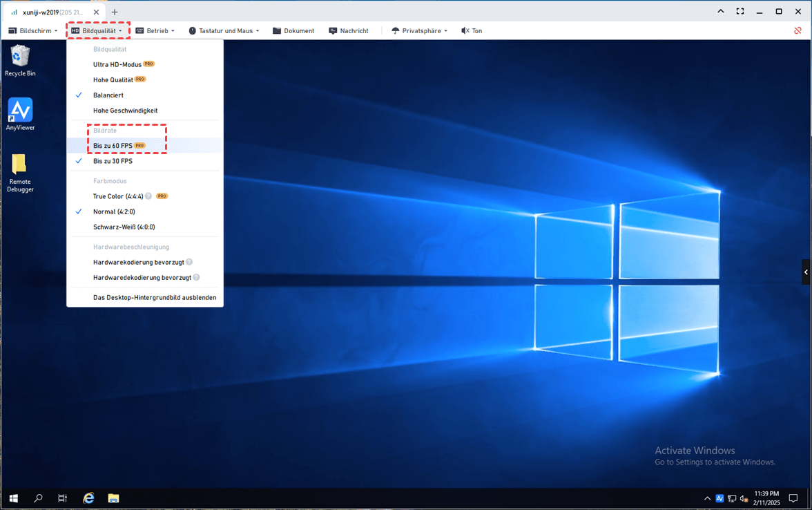Screen dimensions: 812x510
Task: Switch color mode to Schwarz-Weiß (4:0:0)
Action: pyautogui.click(x=124, y=227)
